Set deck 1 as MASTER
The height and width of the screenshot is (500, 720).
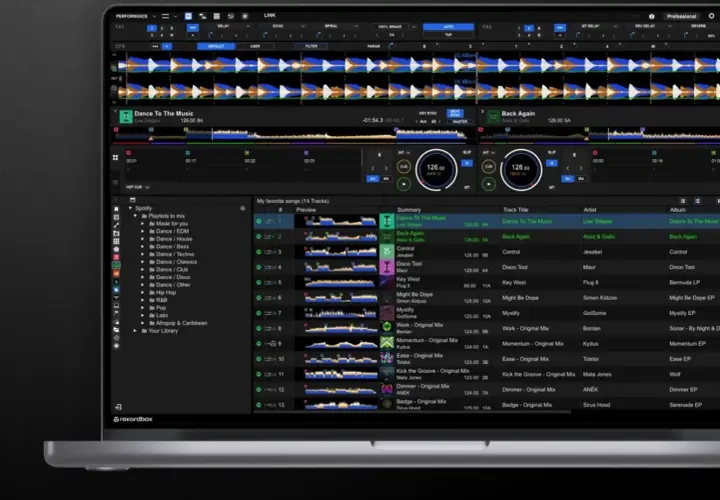tap(460, 122)
